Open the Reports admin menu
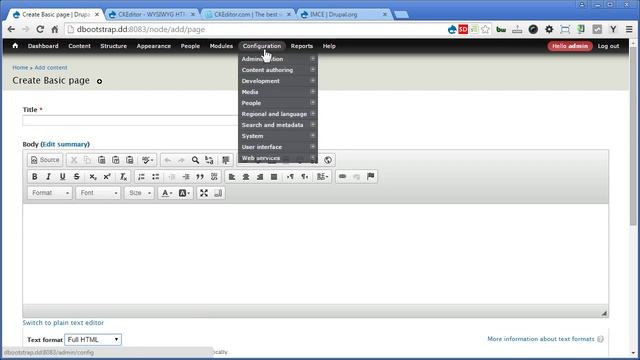Viewport: 640px width, 360px height. (302, 46)
